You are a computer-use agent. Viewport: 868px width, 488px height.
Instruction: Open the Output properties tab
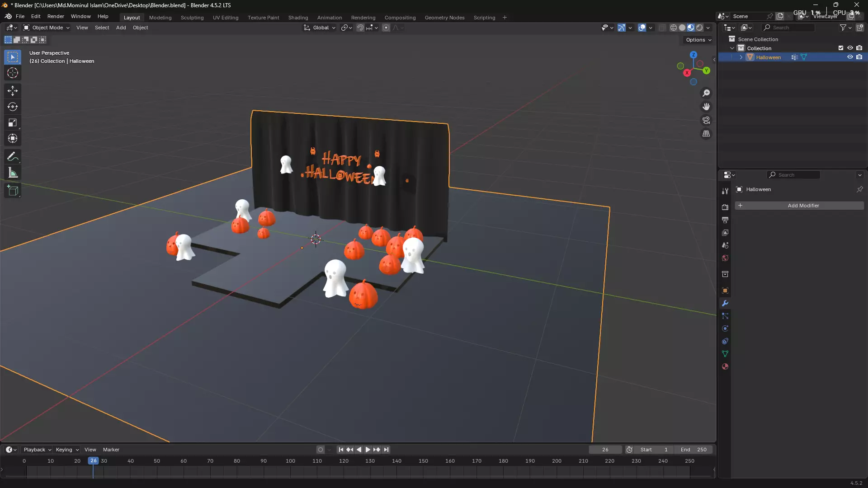click(x=725, y=220)
